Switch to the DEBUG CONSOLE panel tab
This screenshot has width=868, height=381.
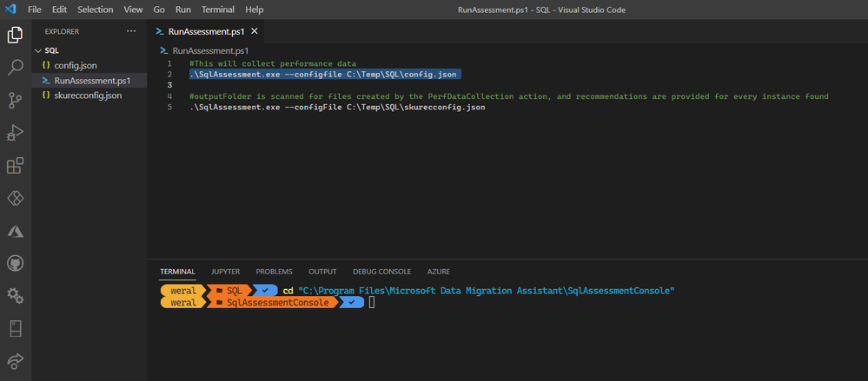click(x=382, y=272)
